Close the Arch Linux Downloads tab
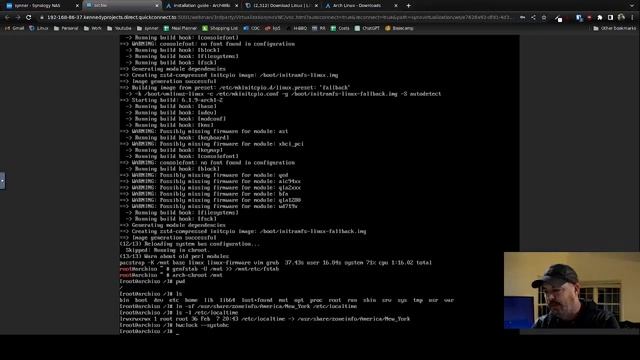The height and width of the screenshot is (360, 640). coord(396,6)
